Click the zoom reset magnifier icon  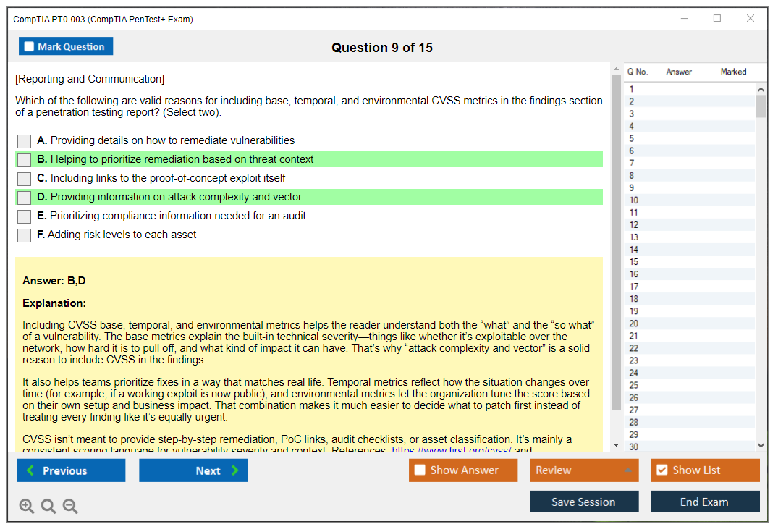click(x=48, y=507)
